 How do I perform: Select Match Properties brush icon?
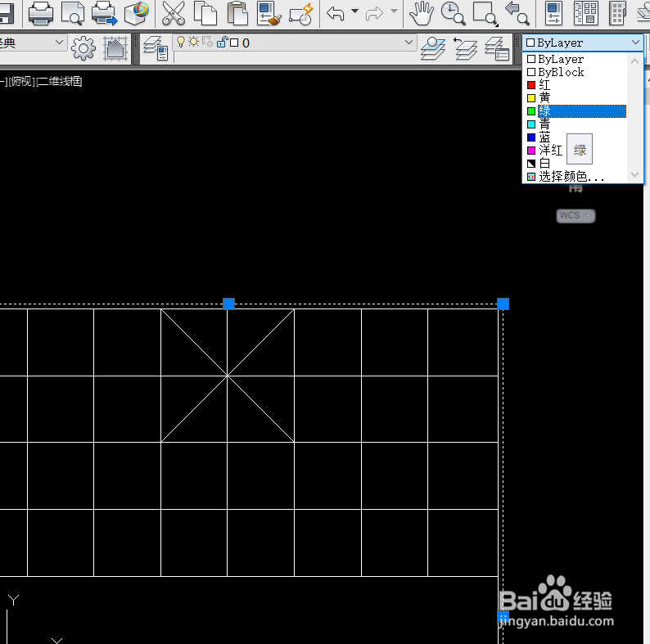point(269,14)
